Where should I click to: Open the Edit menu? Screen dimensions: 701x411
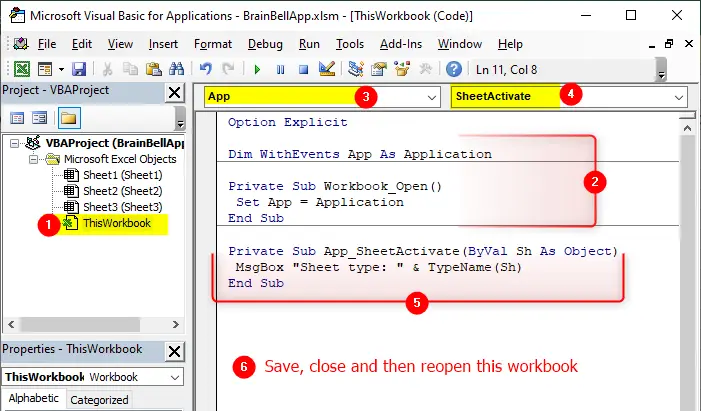(x=82, y=44)
